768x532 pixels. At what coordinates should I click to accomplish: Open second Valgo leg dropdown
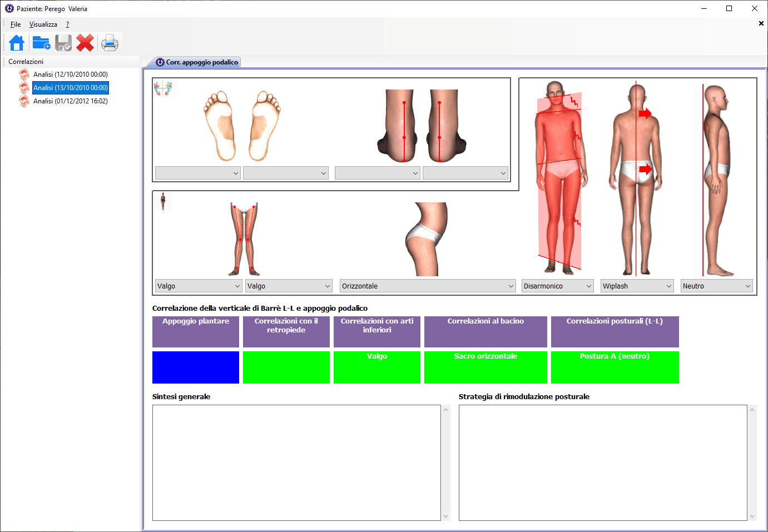tap(289, 286)
